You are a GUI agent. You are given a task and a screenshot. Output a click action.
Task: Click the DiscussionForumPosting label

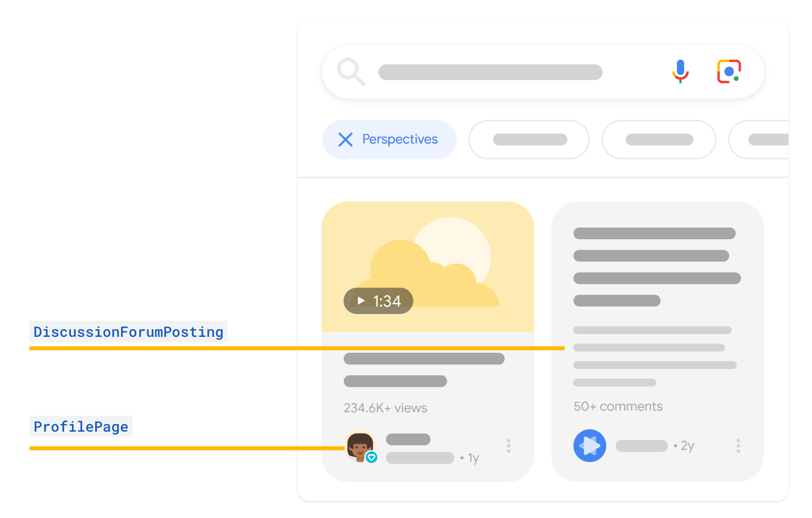pos(128,332)
